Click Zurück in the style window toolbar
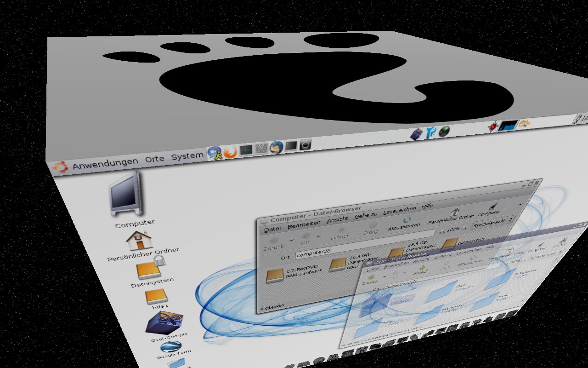Screen dimensions: 588x368 [x=370, y=280]
